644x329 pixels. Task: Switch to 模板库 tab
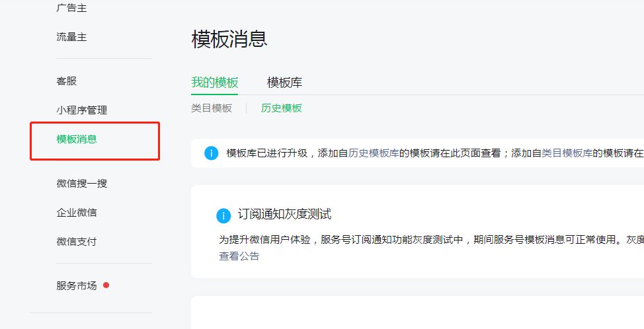[284, 83]
